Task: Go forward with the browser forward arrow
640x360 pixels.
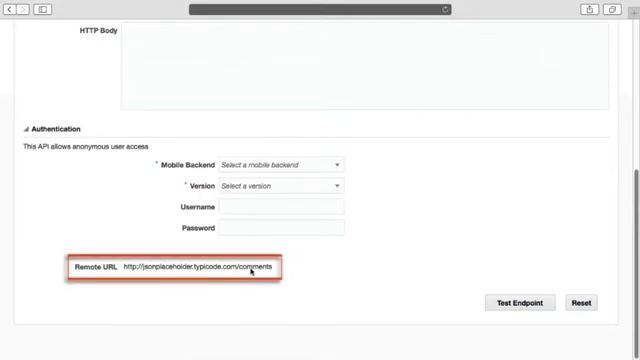Action: pos(23,9)
